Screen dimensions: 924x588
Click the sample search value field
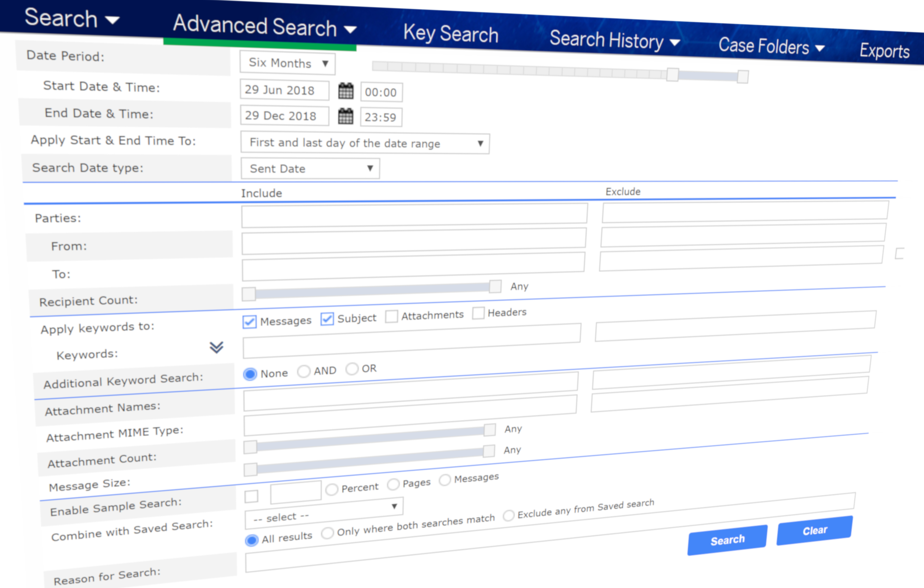click(296, 492)
